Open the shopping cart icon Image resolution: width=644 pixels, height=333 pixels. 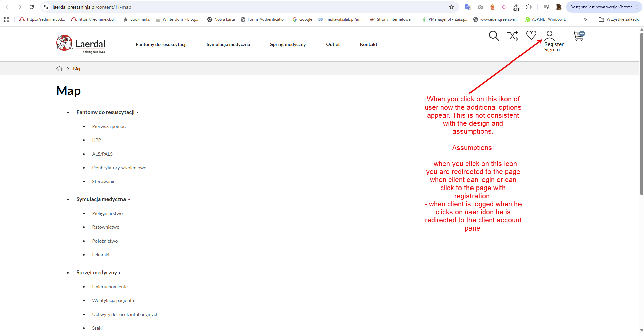pos(578,35)
